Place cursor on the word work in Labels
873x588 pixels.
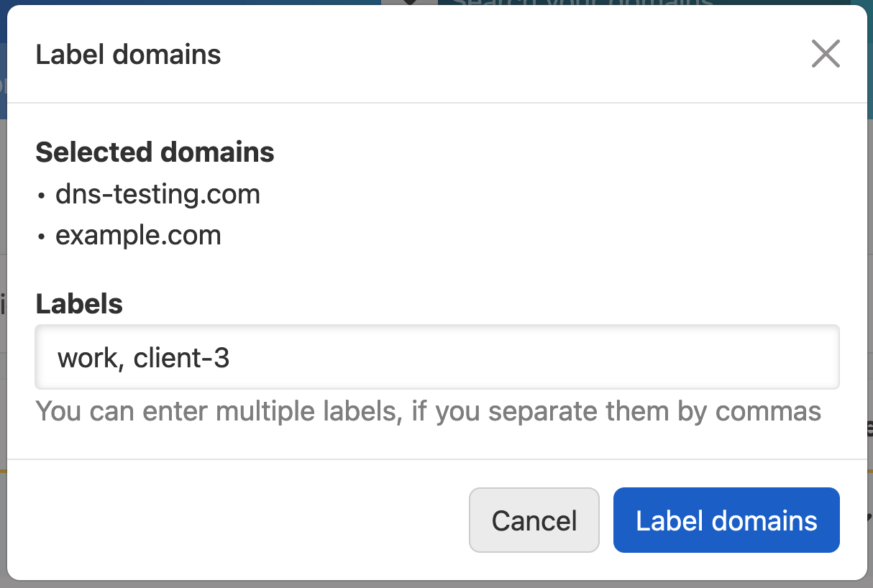coord(83,358)
